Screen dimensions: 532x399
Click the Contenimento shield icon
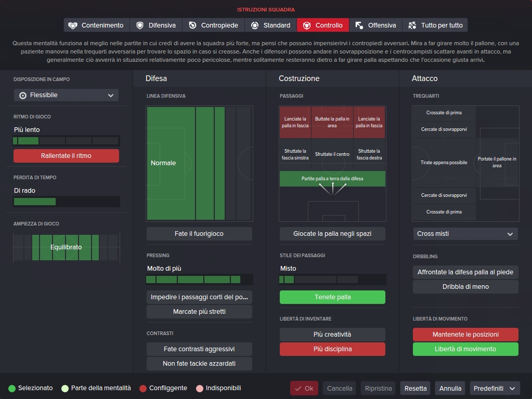coord(73,25)
